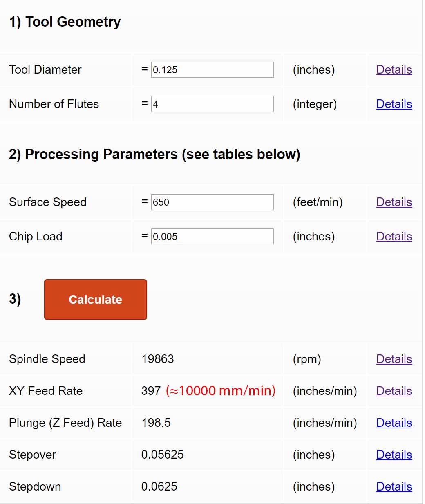Click the orange Calculate button
Image resolution: width=425 pixels, height=504 pixels.
click(96, 300)
